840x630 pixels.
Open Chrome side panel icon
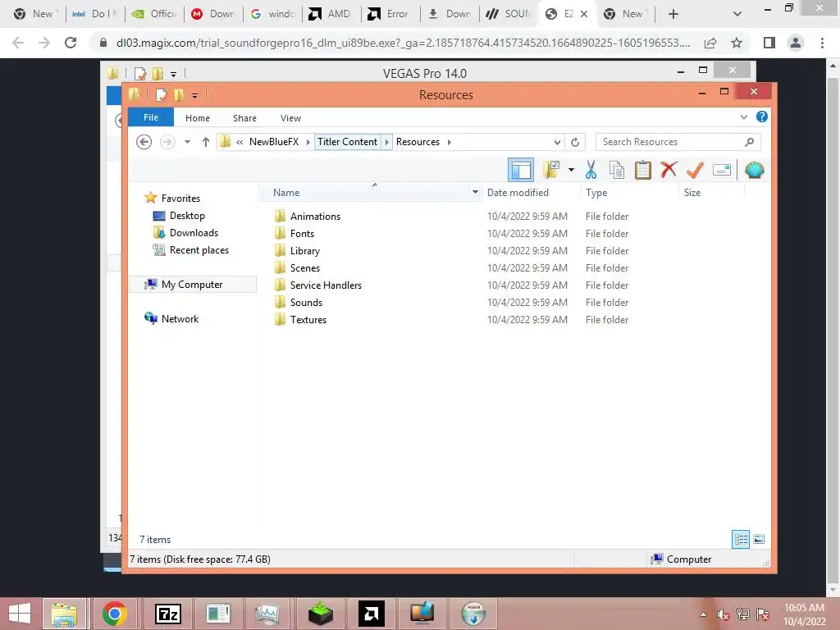tap(769, 43)
